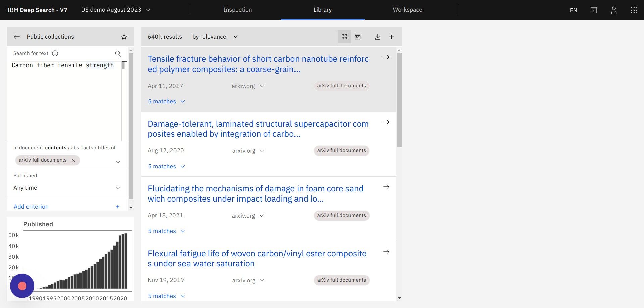This screenshot has width=644, height=308.
Task: Search in titles
Action: (x=104, y=148)
